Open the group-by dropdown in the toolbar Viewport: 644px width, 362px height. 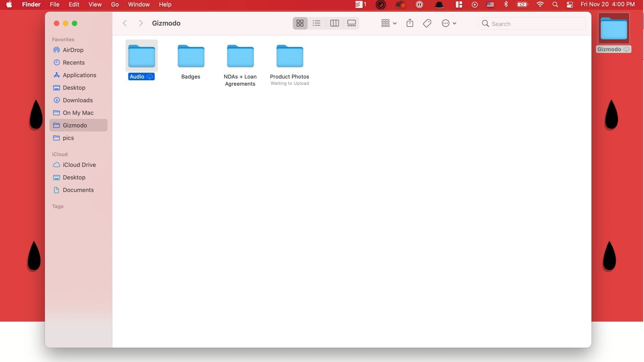point(388,23)
